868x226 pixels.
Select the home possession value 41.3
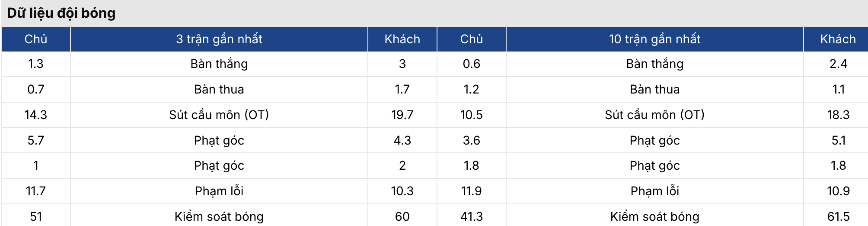(x=471, y=216)
